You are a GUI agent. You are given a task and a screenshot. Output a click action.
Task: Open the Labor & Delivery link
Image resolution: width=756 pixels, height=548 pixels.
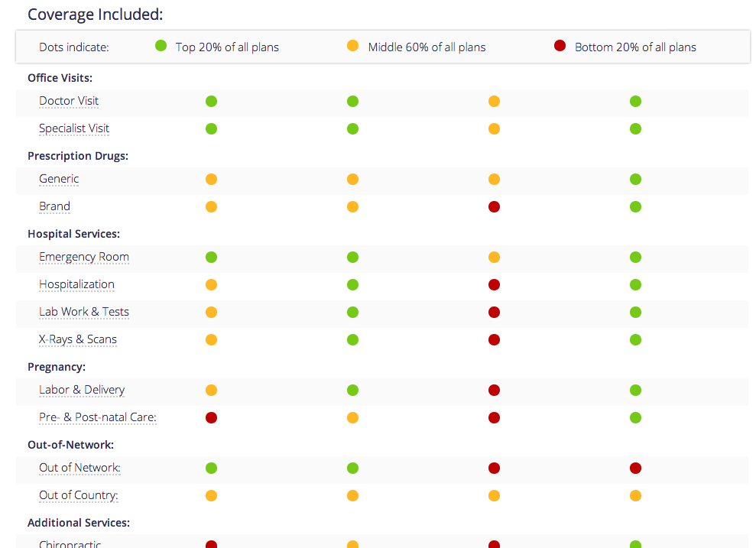coord(82,390)
